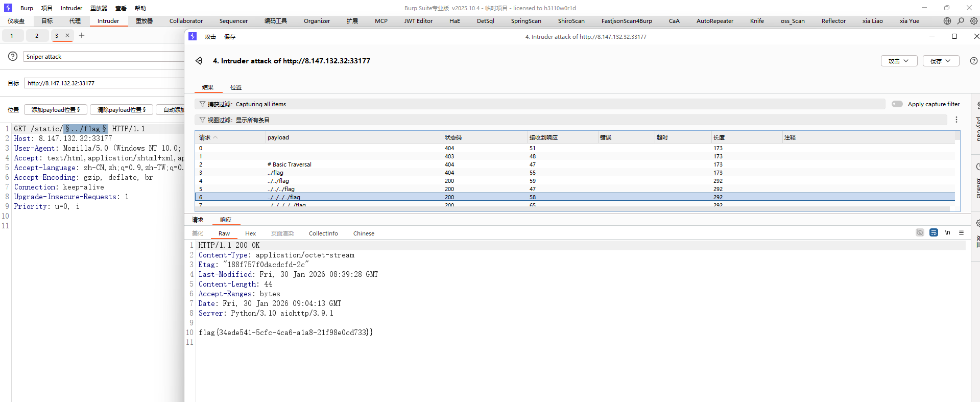The height and width of the screenshot is (402, 980).
Task: Click the 清除payload位置 § button
Action: click(x=122, y=110)
